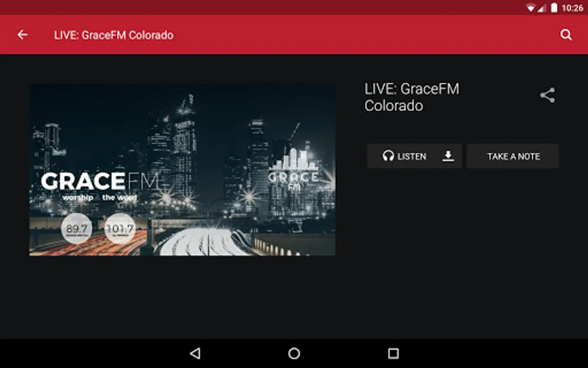
Task: Select the LIVE: GraceFM Colorado heading beside artwork
Action: point(412,97)
